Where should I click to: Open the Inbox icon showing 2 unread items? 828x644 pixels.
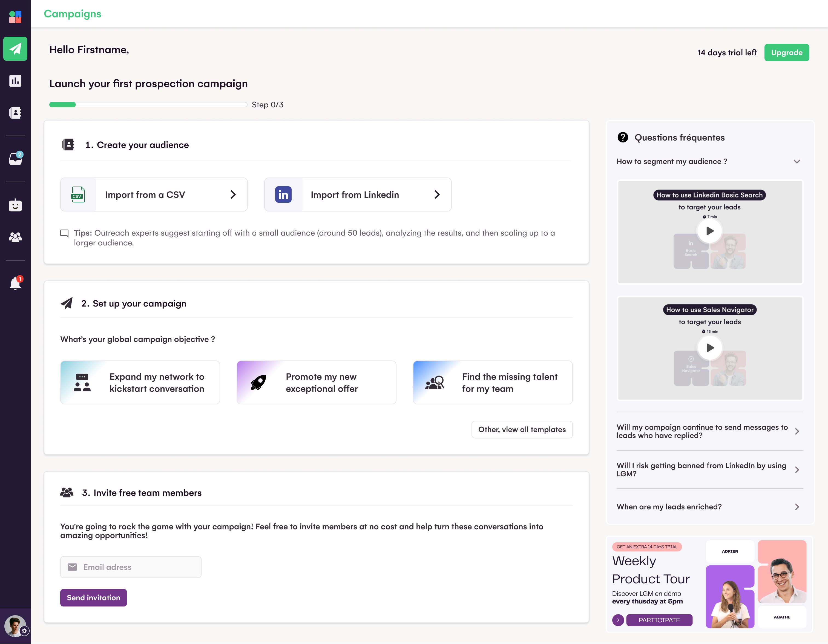[15, 159]
